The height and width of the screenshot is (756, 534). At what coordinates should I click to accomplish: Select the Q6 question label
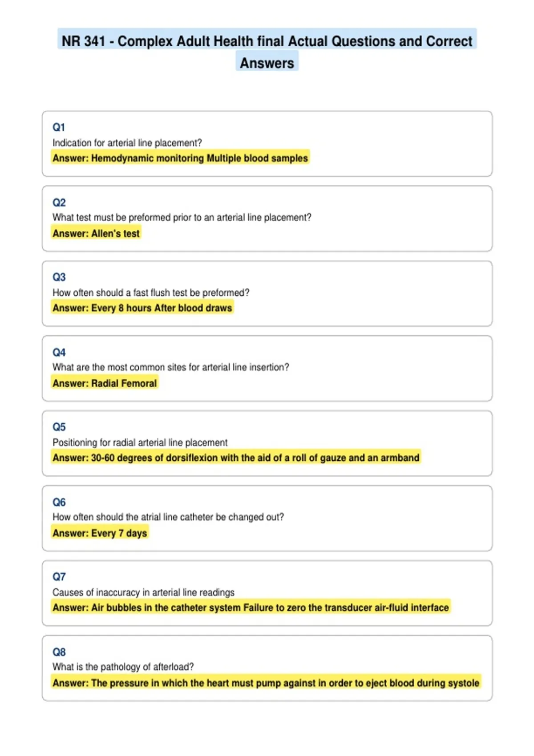[x=59, y=502]
